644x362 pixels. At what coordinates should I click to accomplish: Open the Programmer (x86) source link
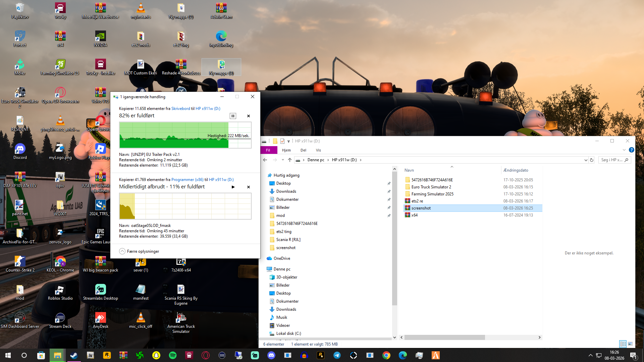click(187, 180)
